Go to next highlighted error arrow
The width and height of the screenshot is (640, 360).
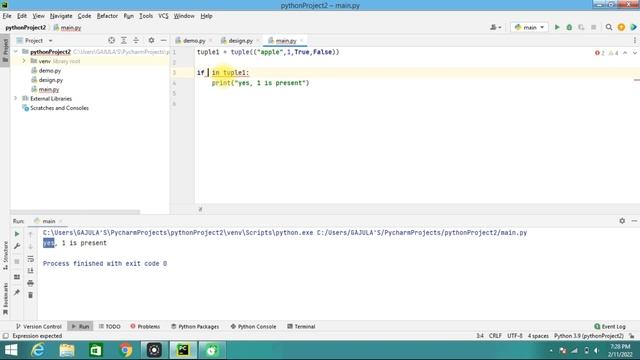point(635,53)
